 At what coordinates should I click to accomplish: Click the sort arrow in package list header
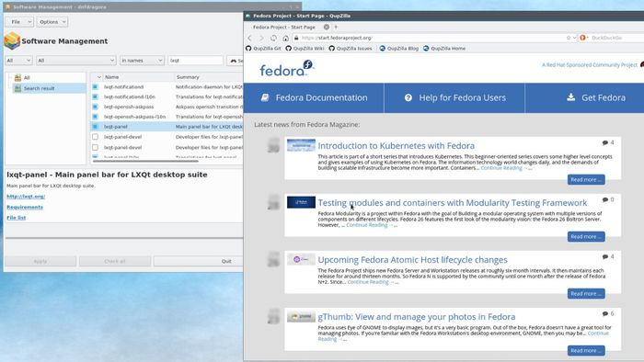(98, 77)
